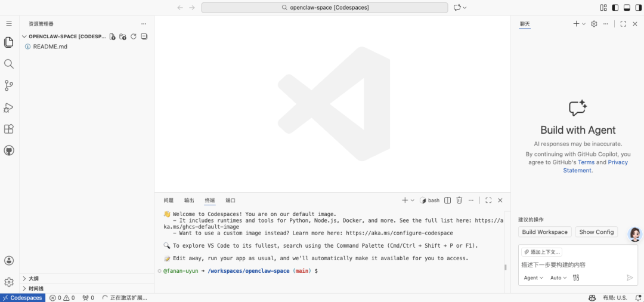Open Copilot status icon in status bar
644x302 pixels.
[592, 297]
